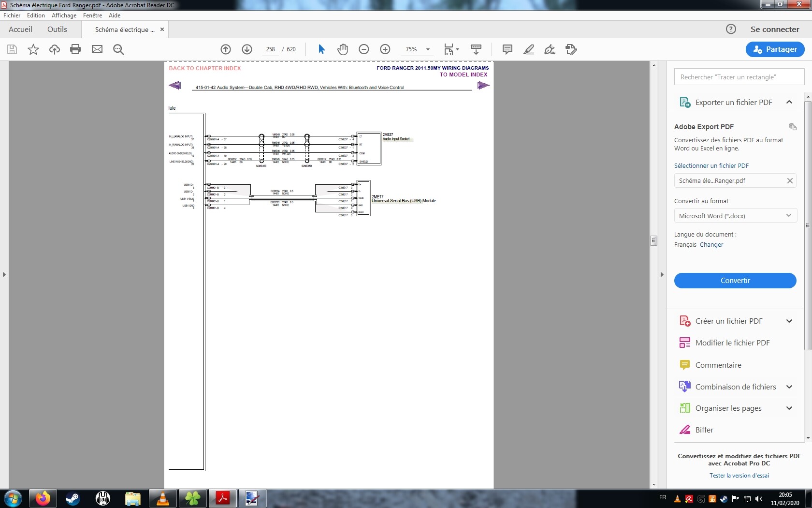The height and width of the screenshot is (508, 812).
Task: Open the sign document tool
Action: point(550,49)
